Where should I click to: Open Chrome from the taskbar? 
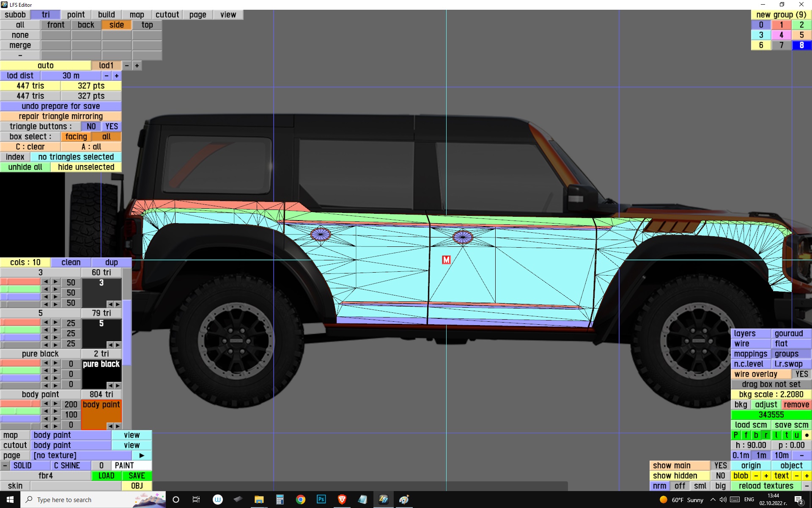point(300,500)
